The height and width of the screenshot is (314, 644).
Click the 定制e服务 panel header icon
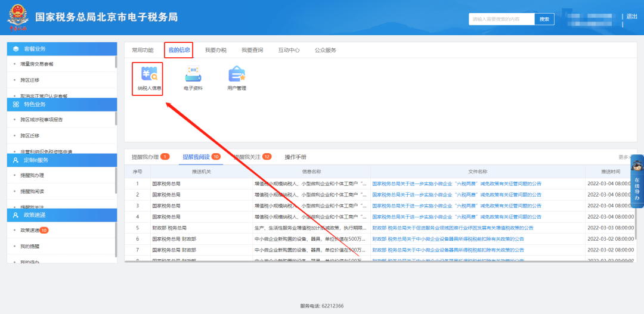(16, 160)
